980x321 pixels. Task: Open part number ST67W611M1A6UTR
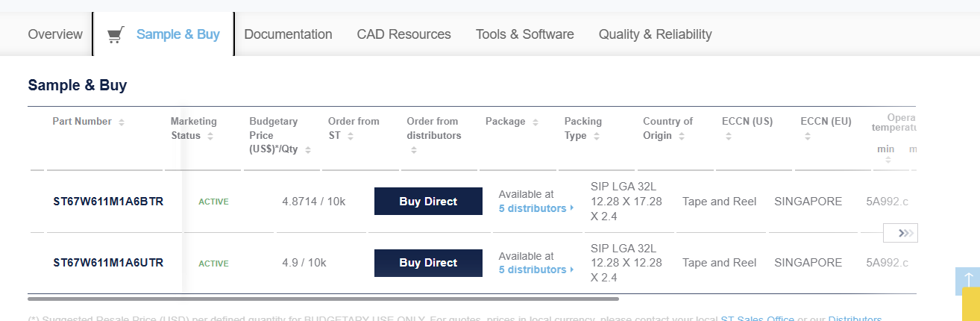[x=108, y=263]
